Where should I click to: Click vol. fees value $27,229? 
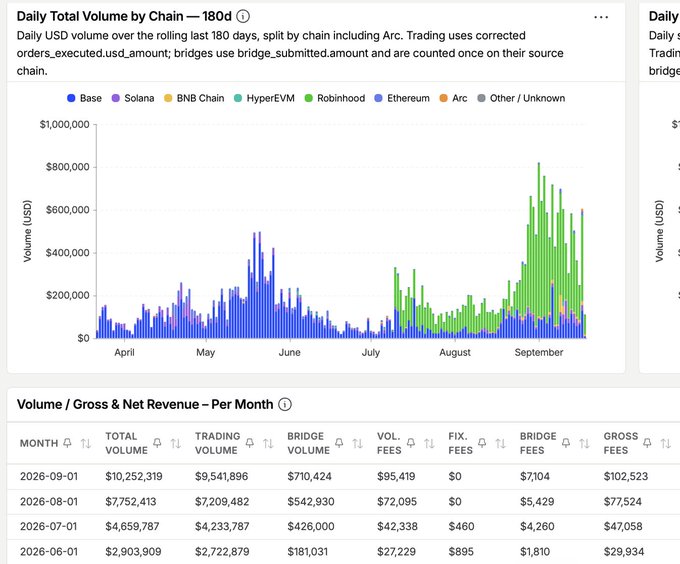click(x=396, y=551)
